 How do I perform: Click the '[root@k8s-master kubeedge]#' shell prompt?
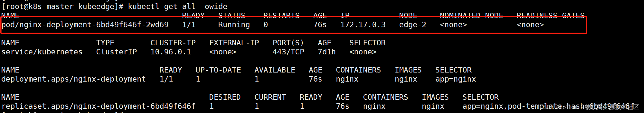(62, 7)
